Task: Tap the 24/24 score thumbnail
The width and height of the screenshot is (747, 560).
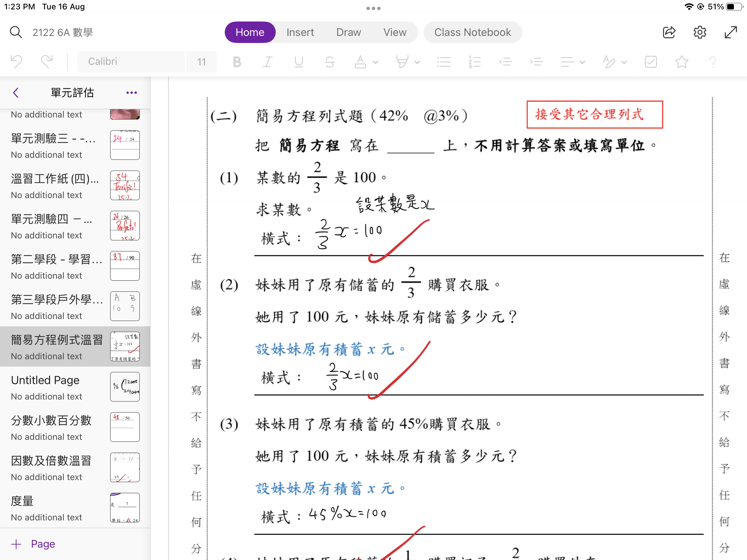Action: (125, 145)
